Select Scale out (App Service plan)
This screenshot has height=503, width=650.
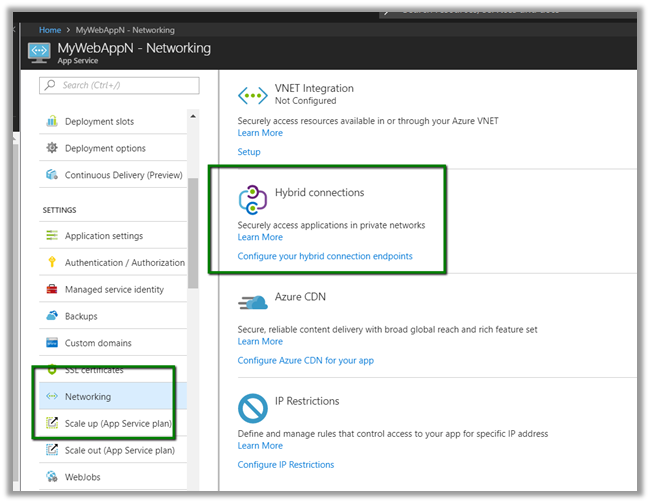tap(119, 450)
